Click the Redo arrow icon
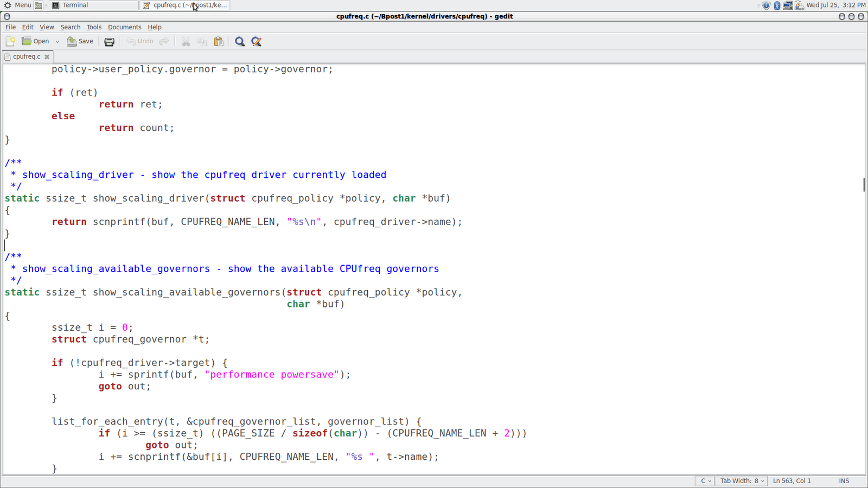This screenshot has height=488, width=868. point(164,41)
